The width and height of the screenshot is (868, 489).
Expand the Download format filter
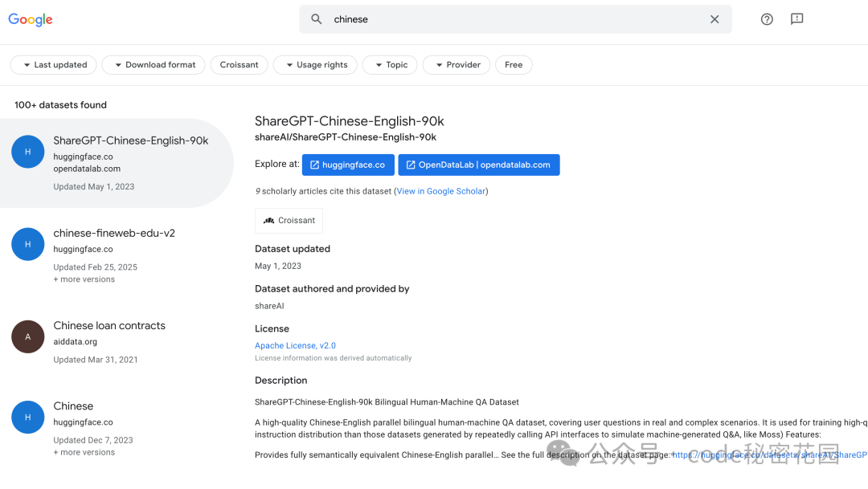[154, 65]
